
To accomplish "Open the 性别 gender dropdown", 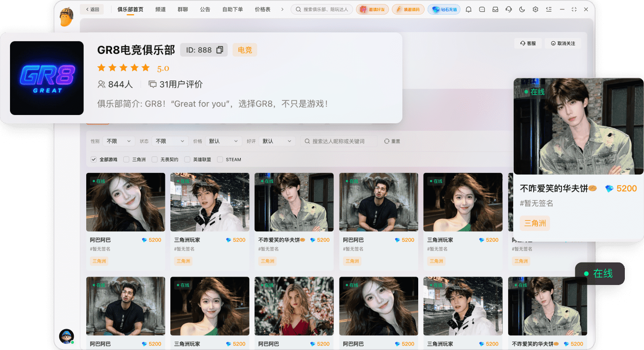I will pos(119,141).
